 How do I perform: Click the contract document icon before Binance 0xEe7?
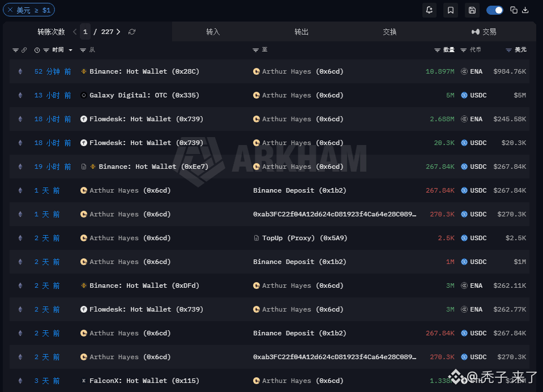pos(83,167)
